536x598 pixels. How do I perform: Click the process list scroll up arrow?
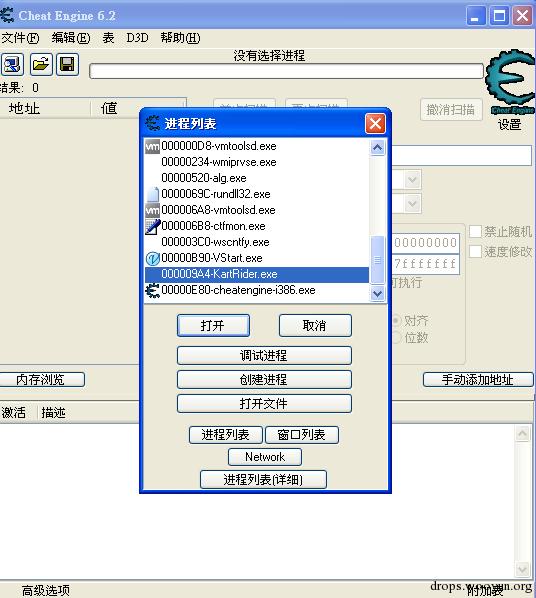[x=377, y=148]
